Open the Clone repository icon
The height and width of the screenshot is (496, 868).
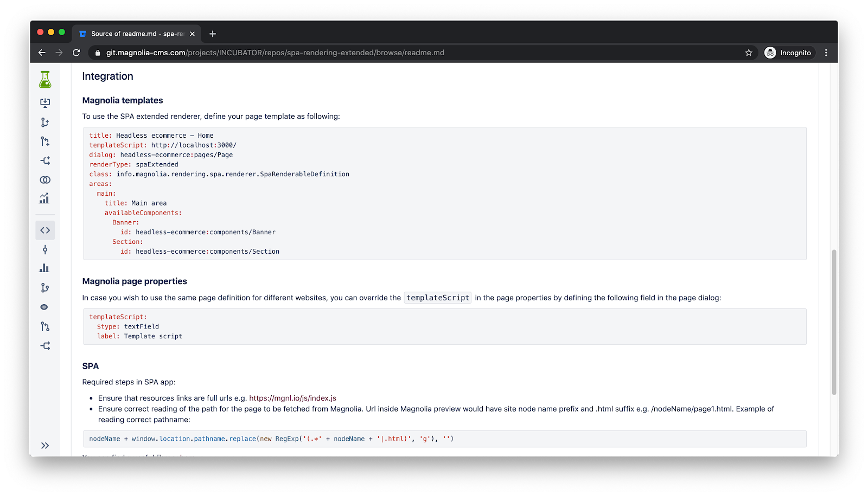click(45, 103)
